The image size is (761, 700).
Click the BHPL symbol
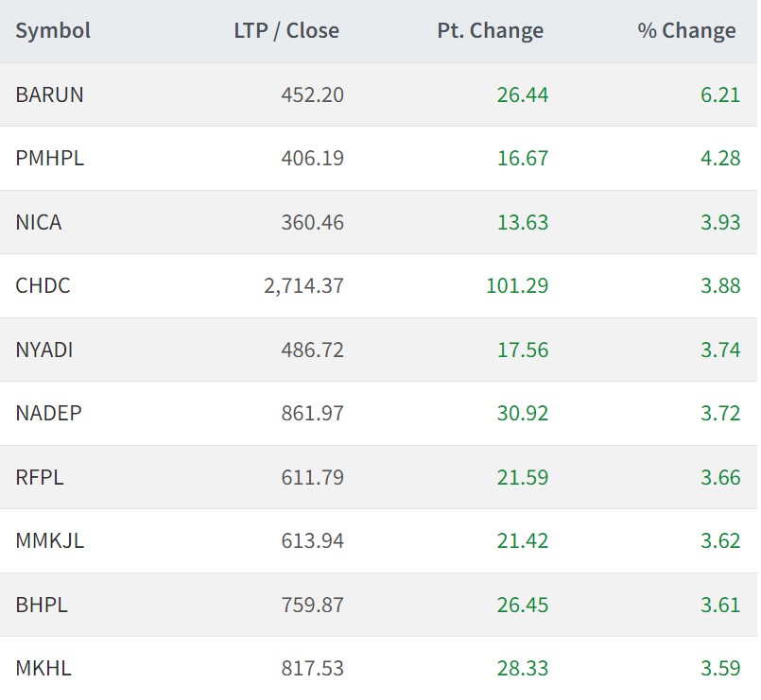click(42, 605)
